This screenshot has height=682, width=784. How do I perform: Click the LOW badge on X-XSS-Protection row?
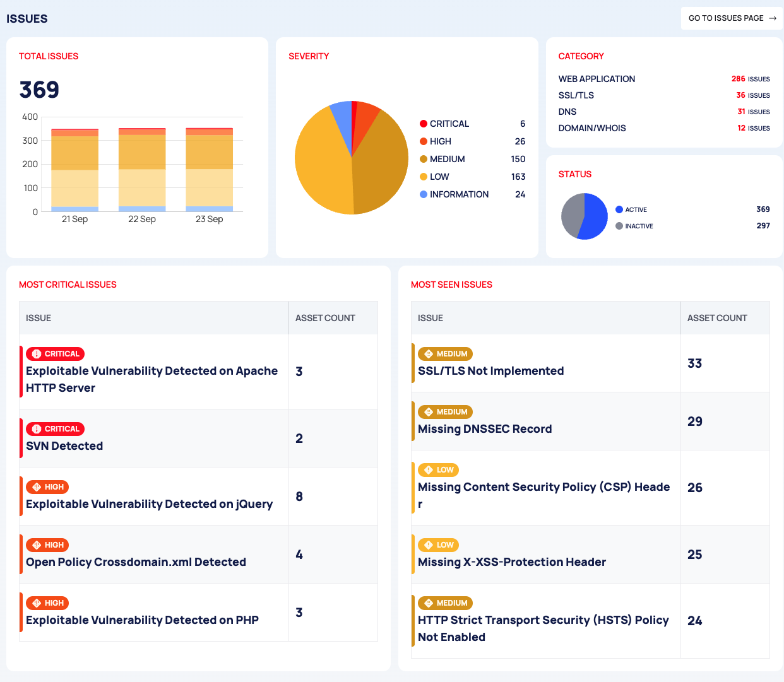click(x=439, y=545)
